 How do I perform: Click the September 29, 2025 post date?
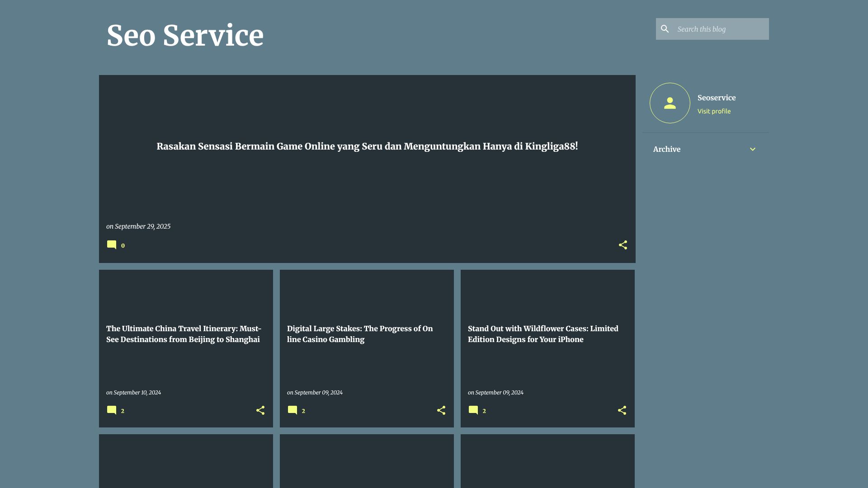click(x=142, y=226)
